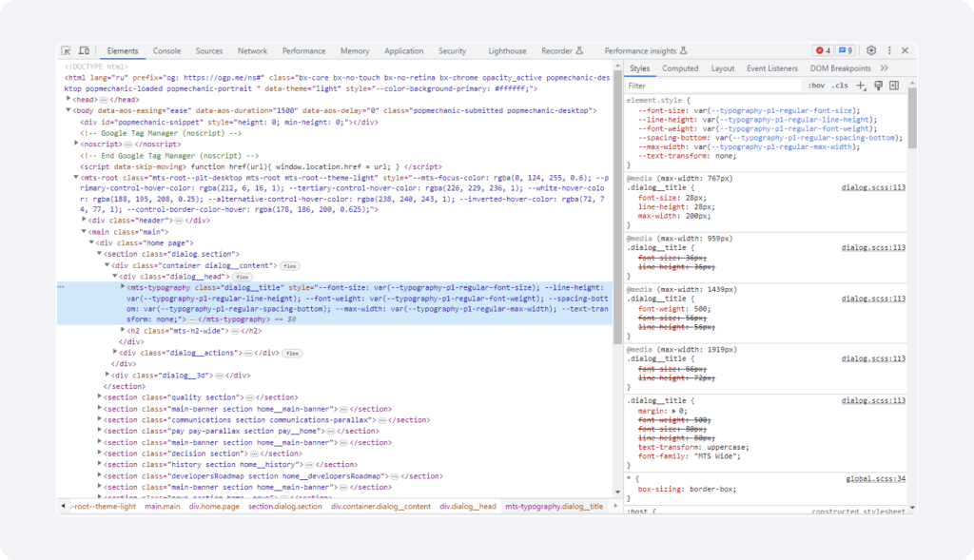This screenshot has width=974, height=560.
Task: Select section.dialog.section breadcrumb
Action: [285, 507]
